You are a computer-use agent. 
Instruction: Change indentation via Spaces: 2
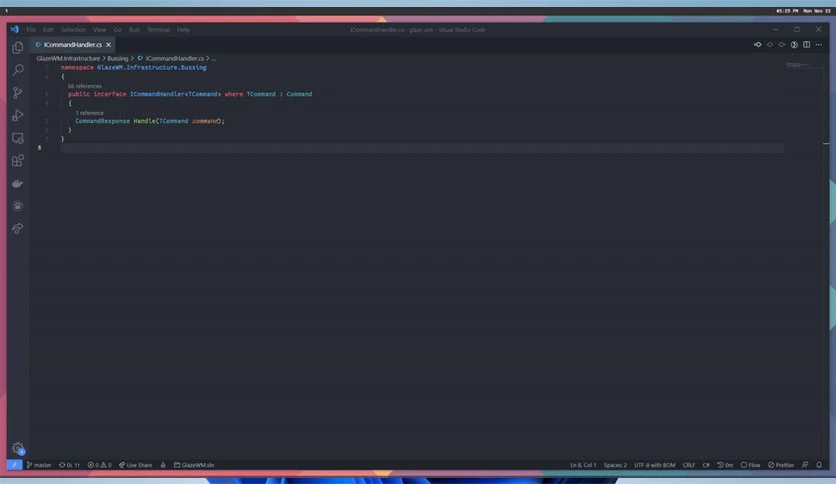[615, 465]
